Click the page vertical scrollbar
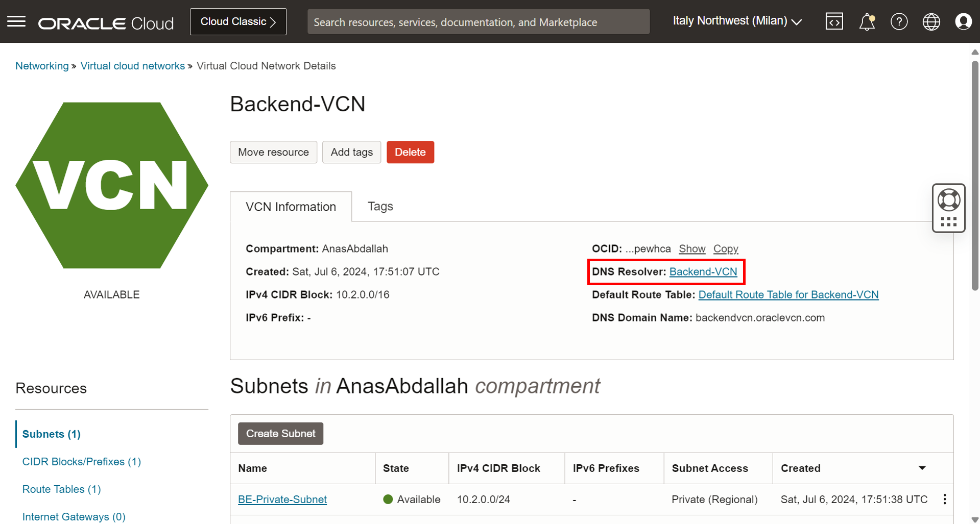The width and height of the screenshot is (980, 524). tap(974, 176)
